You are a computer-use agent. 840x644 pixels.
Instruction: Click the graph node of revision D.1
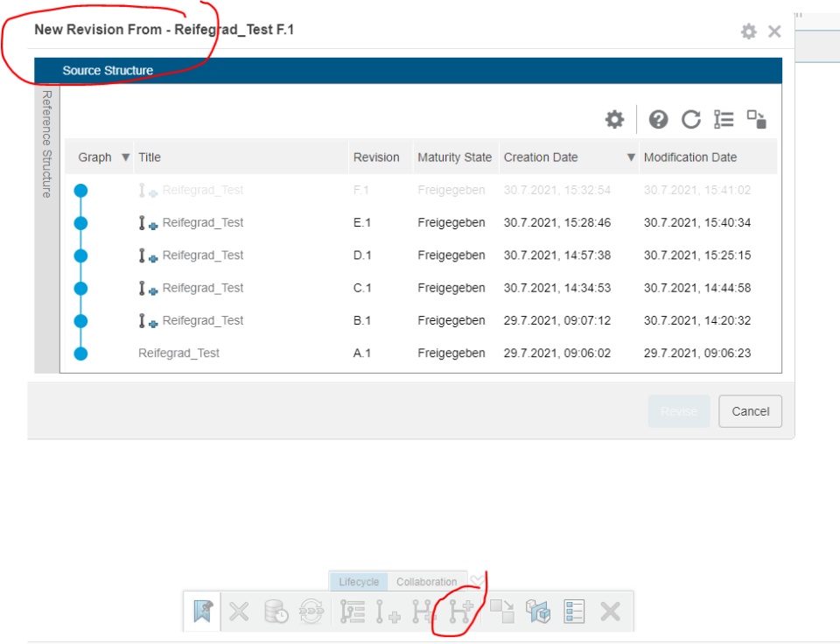point(80,255)
